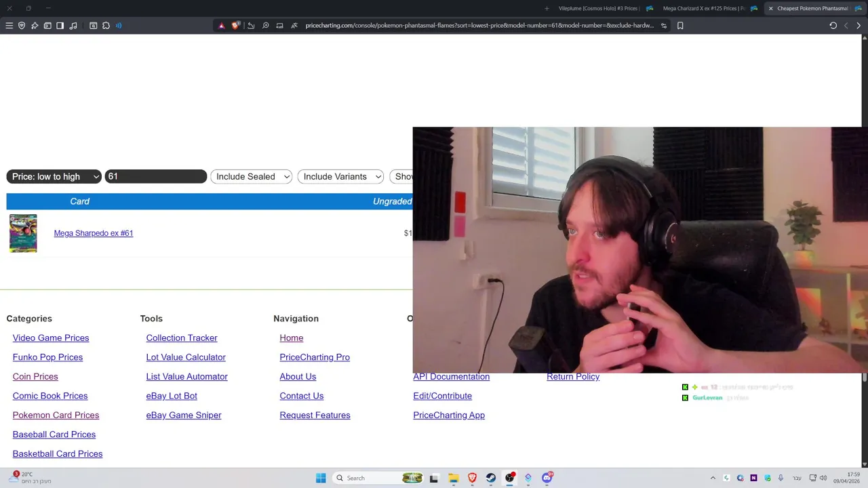Open API Documentation link
868x488 pixels.
[x=451, y=377]
